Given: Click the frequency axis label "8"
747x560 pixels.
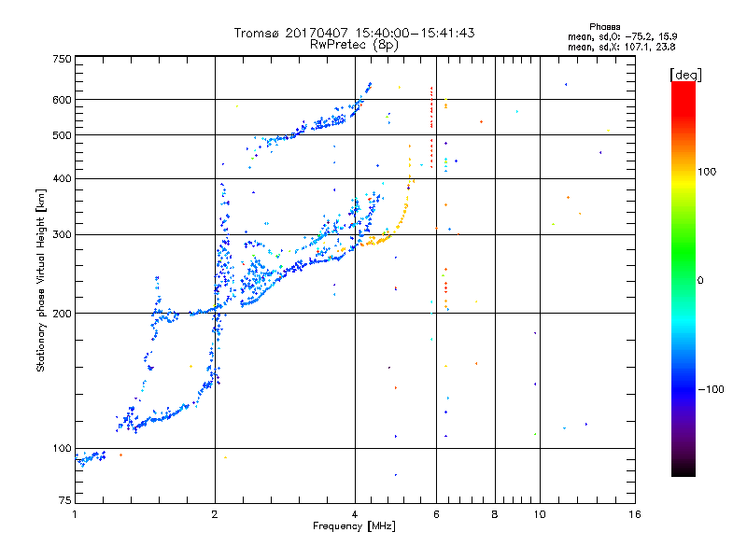Looking at the screenshot, I should pos(495,514).
